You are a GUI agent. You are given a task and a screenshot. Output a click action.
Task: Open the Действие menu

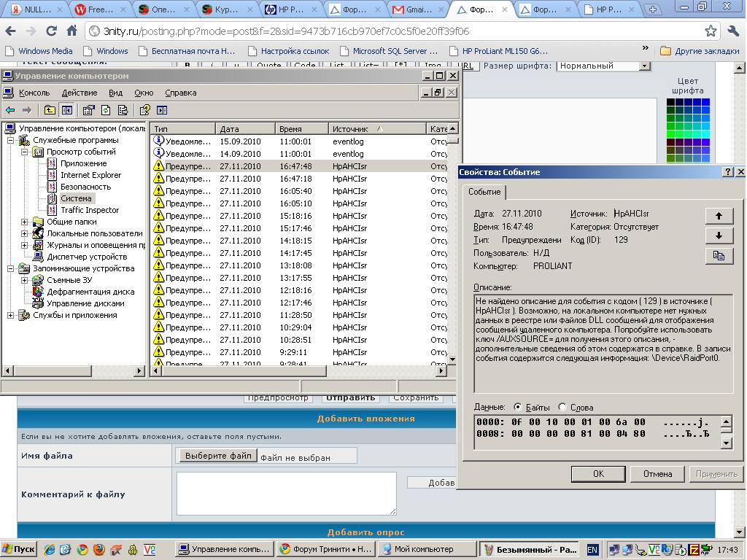click(x=79, y=93)
